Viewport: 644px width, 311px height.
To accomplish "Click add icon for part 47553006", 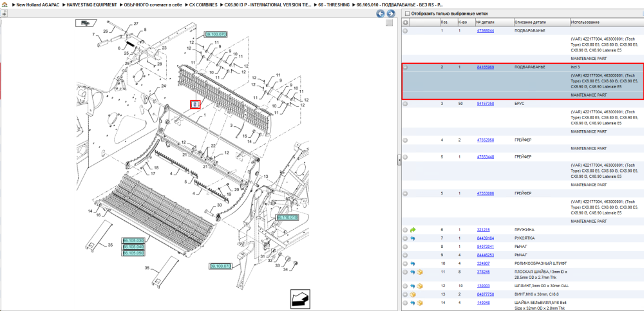I will (405, 193).
